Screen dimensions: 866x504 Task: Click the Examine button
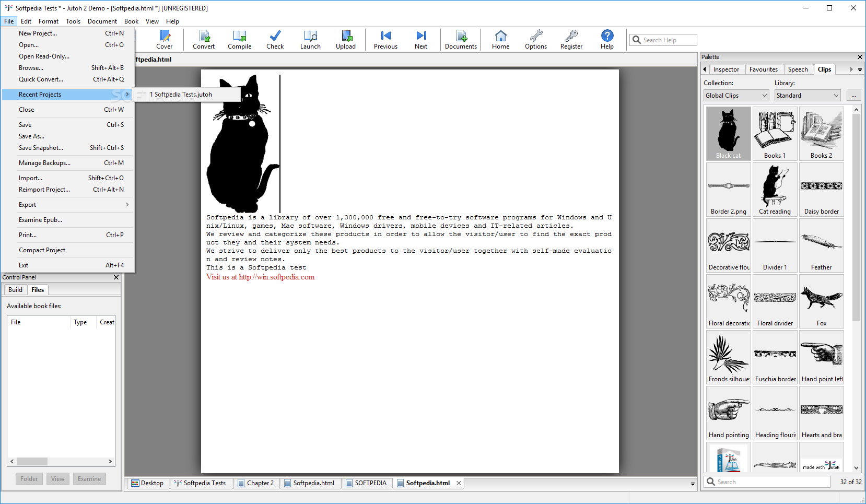pos(89,479)
